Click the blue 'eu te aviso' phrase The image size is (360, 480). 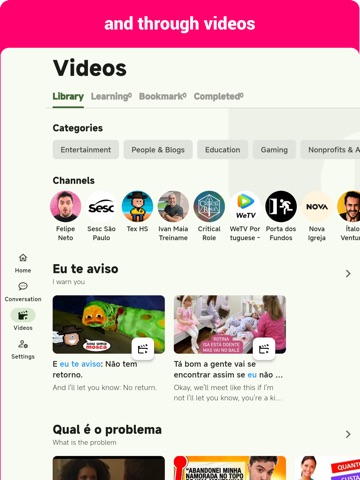(80, 364)
